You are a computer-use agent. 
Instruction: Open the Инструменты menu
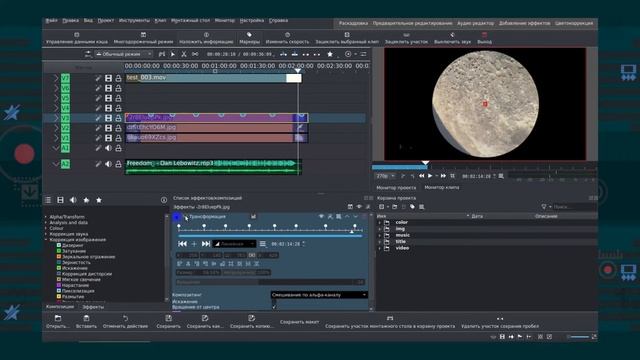point(134,20)
